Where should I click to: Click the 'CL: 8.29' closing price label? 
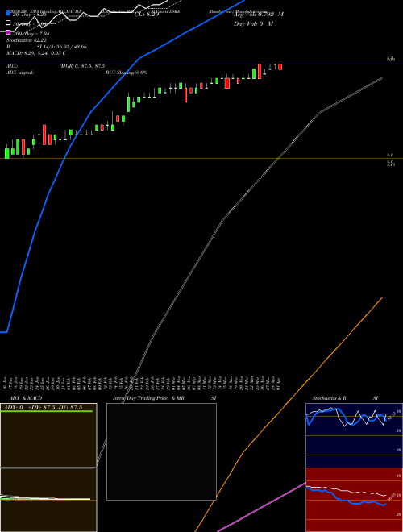147,15
